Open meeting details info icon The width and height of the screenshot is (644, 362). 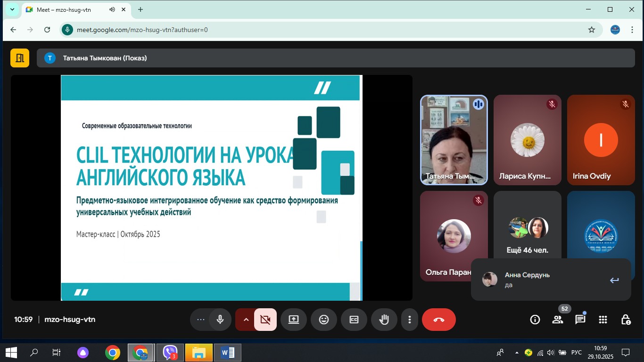click(535, 320)
